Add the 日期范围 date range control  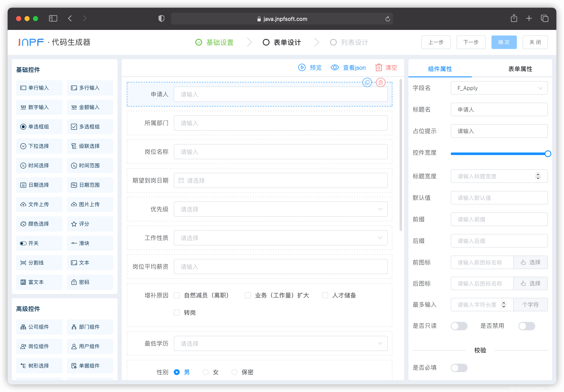(90, 185)
